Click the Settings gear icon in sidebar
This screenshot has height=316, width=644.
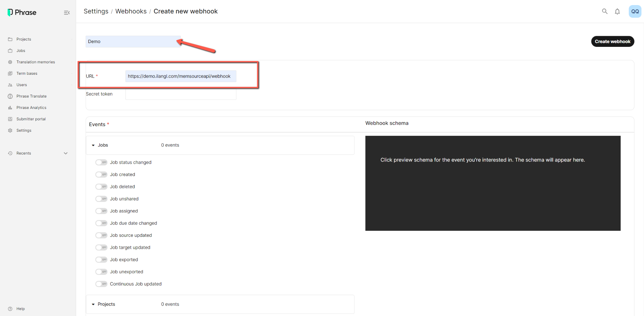10,130
